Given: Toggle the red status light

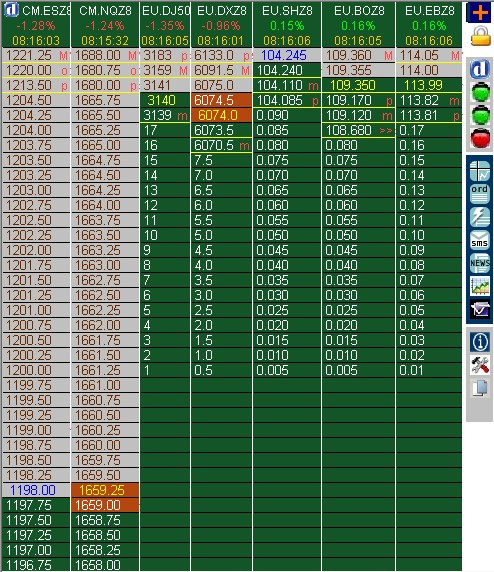Looking at the screenshot, I should 480,138.
